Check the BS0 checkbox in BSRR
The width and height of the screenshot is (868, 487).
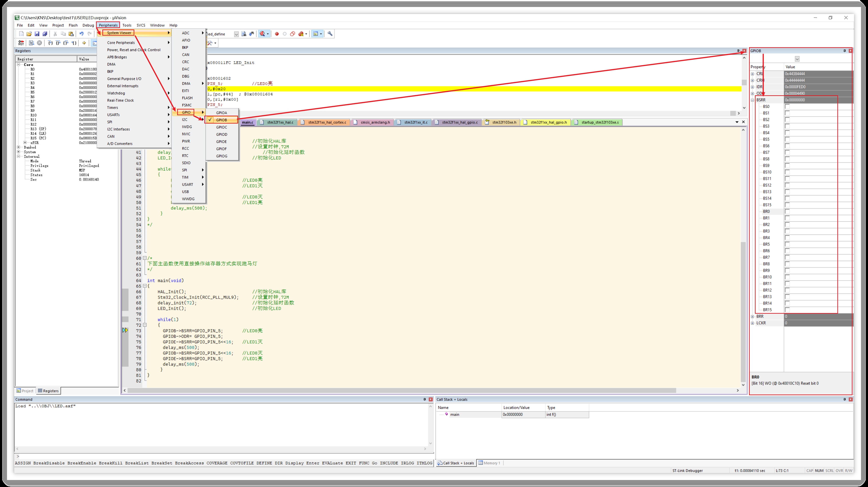pyautogui.click(x=787, y=106)
